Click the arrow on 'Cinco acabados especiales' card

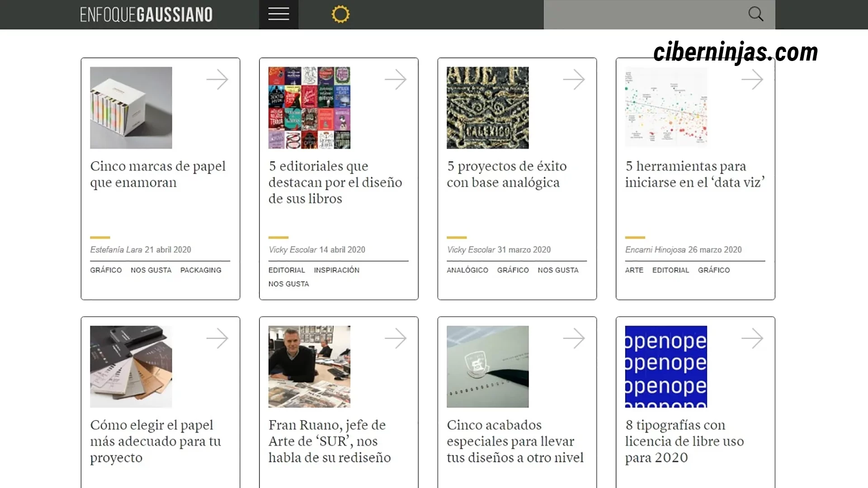click(x=575, y=338)
